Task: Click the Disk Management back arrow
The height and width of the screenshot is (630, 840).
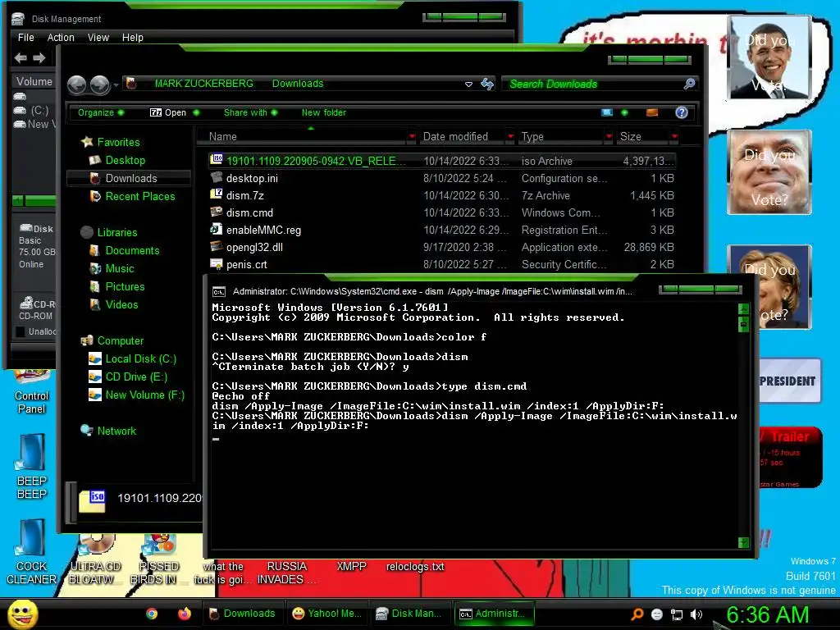Action: point(21,58)
